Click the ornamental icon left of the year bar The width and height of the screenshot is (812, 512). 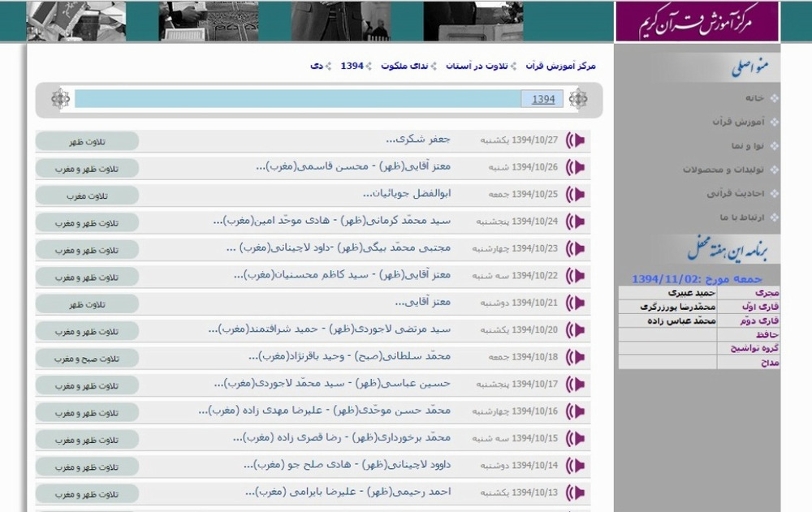coord(60,99)
